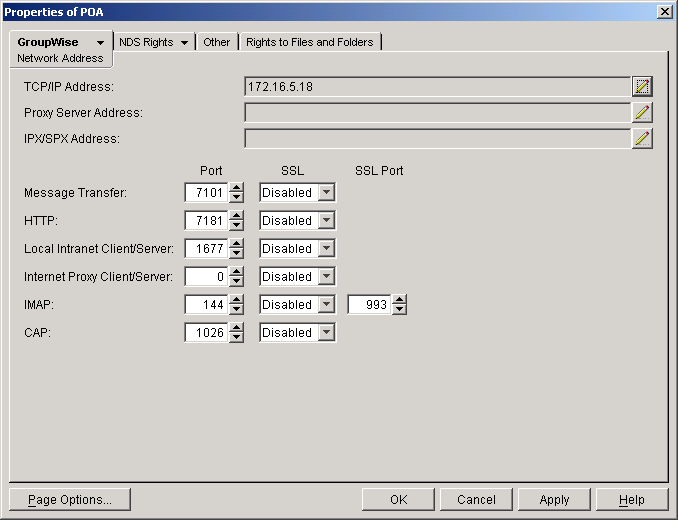Decrease Internet Proxy Client/Server port
Image resolution: width=678 pixels, height=520 pixels.
click(x=236, y=281)
